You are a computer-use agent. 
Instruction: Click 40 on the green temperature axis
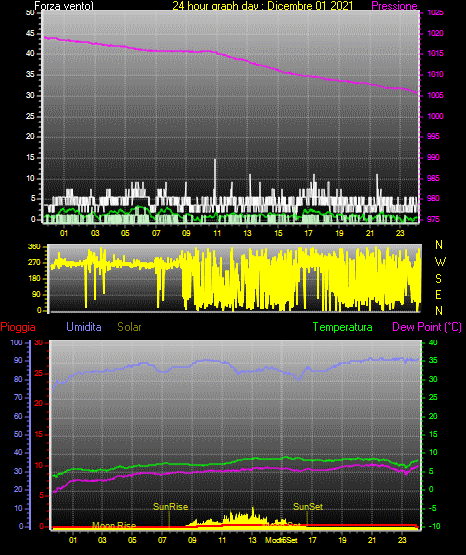(x=433, y=342)
